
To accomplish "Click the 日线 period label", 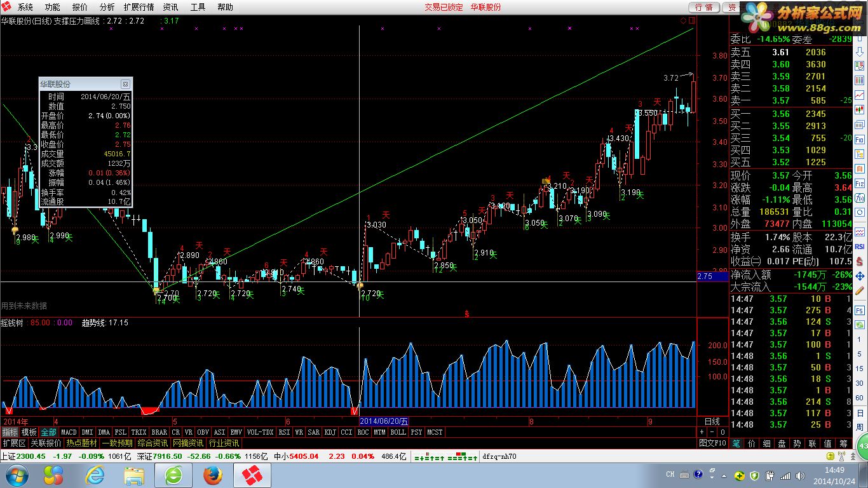I will point(712,421).
